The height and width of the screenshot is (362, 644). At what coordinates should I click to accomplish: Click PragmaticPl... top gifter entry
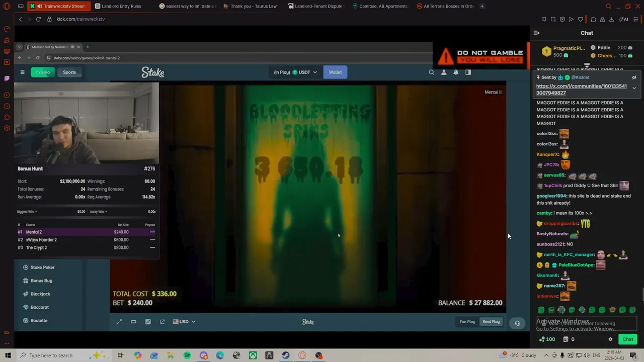click(x=563, y=52)
